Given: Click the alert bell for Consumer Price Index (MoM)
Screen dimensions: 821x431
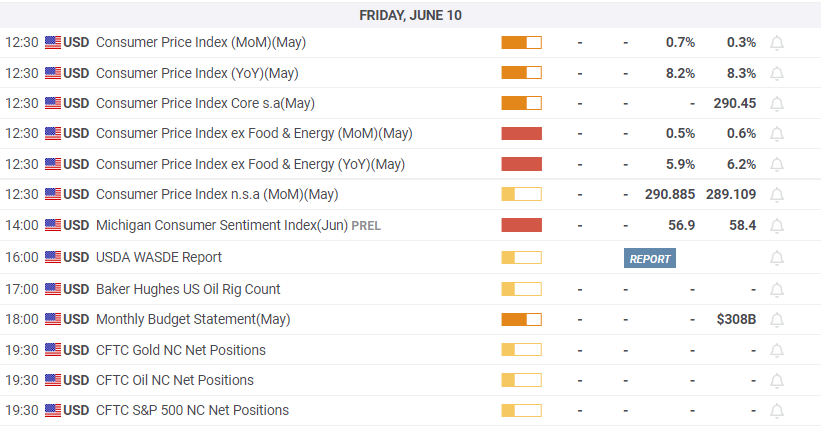Looking at the screenshot, I should (x=776, y=43).
